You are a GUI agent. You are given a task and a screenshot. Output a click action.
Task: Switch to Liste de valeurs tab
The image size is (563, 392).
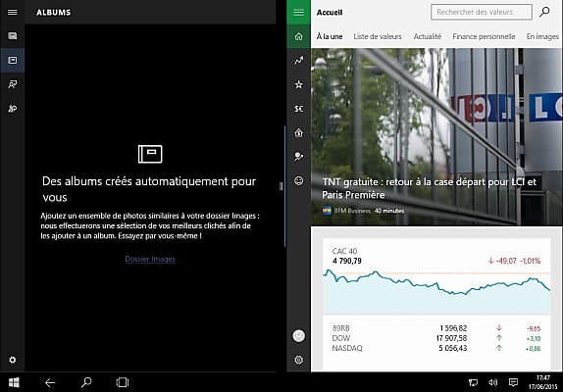(x=378, y=36)
